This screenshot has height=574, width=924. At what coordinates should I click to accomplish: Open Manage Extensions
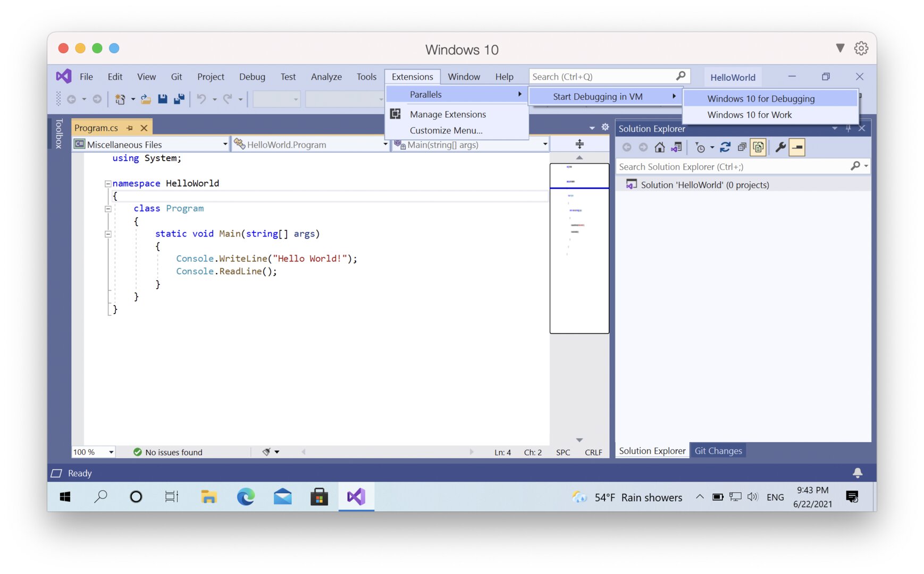pos(457,114)
